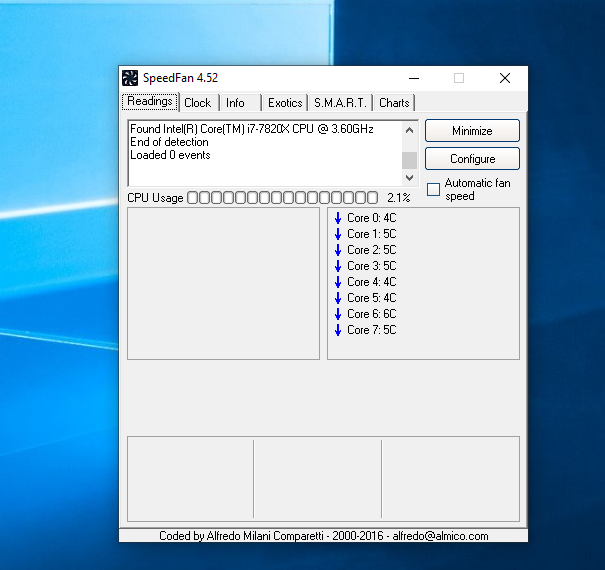The width and height of the screenshot is (605, 570).
Task: Click the log scrollbar up arrow
Action: tap(409, 130)
